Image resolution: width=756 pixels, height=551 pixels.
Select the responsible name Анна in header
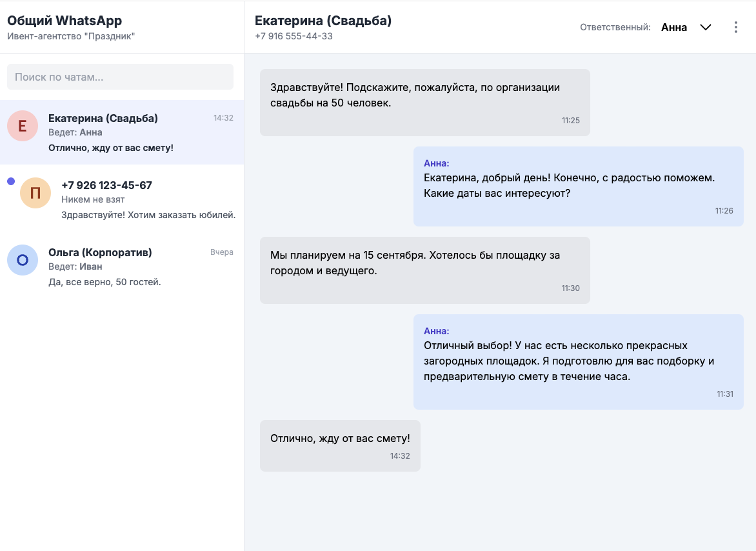[674, 27]
